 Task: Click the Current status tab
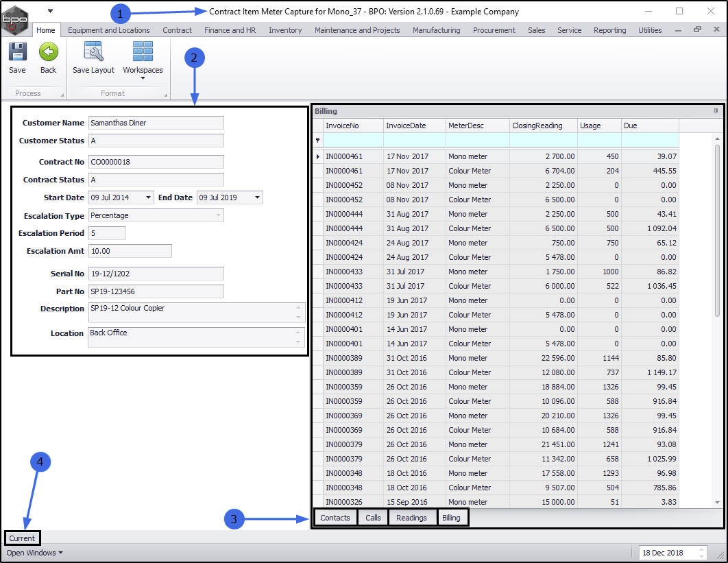coord(23,538)
